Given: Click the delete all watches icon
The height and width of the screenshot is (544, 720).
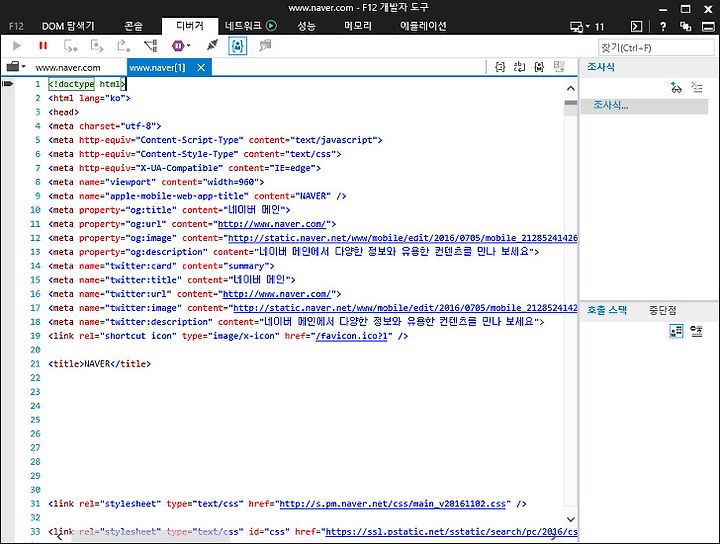Looking at the screenshot, I should click(697, 87).
